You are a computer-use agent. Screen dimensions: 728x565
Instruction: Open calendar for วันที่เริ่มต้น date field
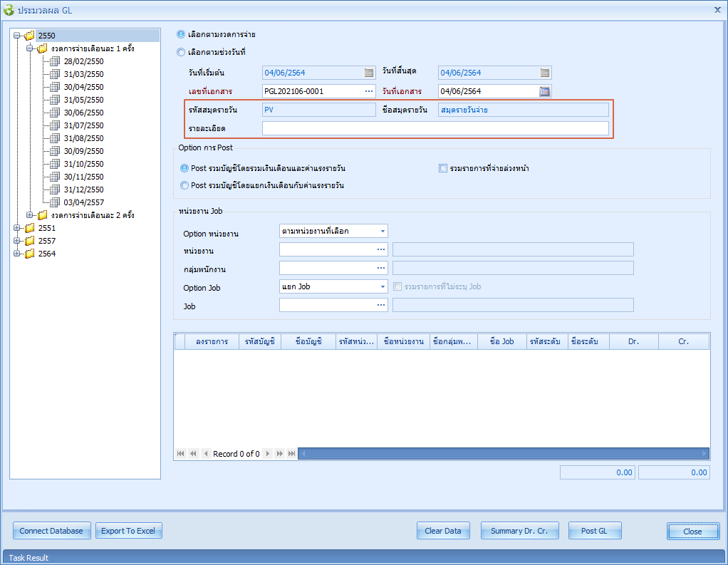point(369,73)
